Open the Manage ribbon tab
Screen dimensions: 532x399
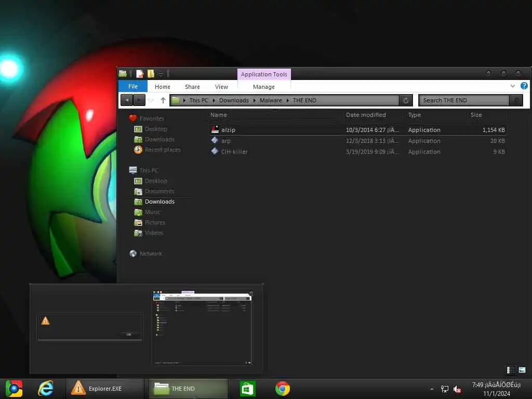click(x=264, y=87)
